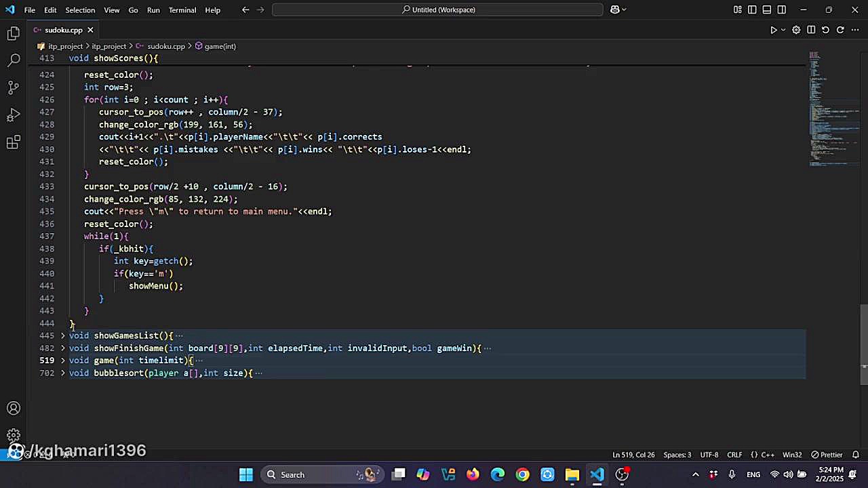Open the Windows Start menu
Screen dimensions: 868x488
click(x=246, y=474)
